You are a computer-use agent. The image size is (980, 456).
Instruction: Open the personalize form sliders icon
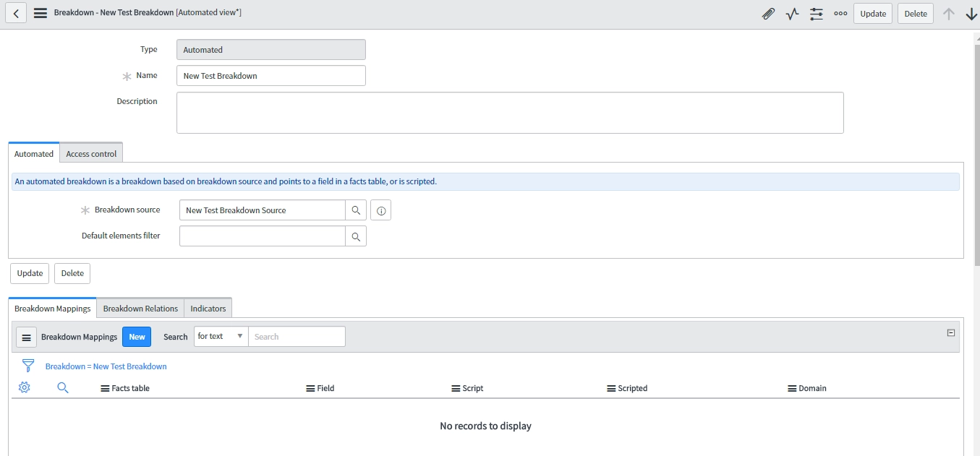(816, 13)
